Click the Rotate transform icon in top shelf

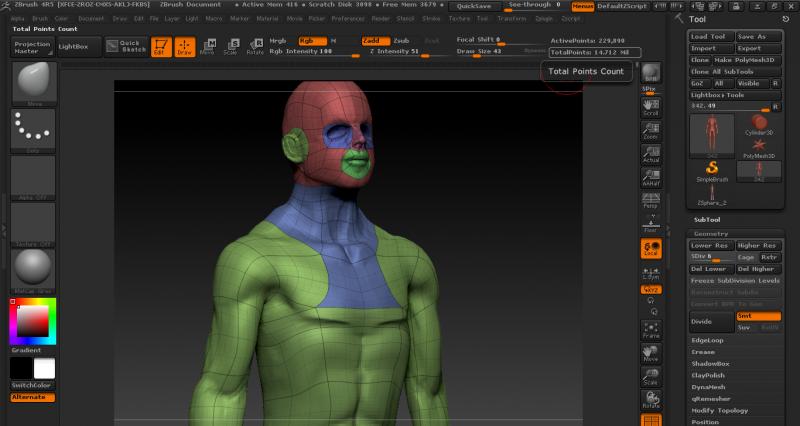pos(255,46)
